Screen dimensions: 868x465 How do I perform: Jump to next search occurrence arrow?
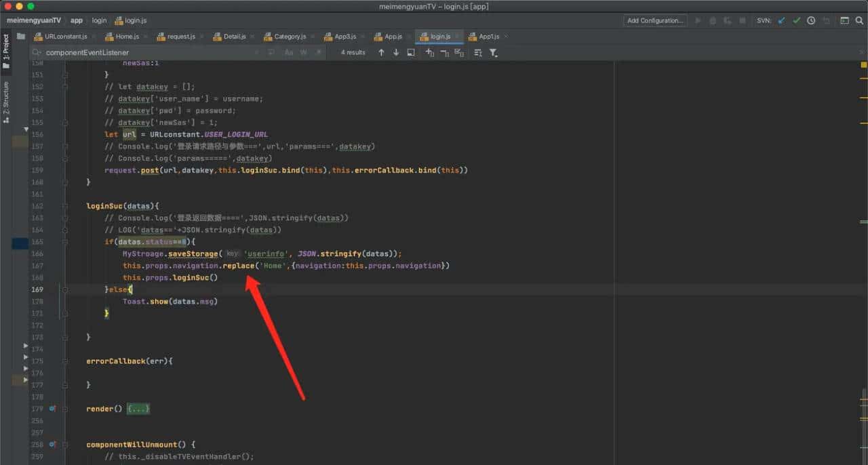pos(396,52)
